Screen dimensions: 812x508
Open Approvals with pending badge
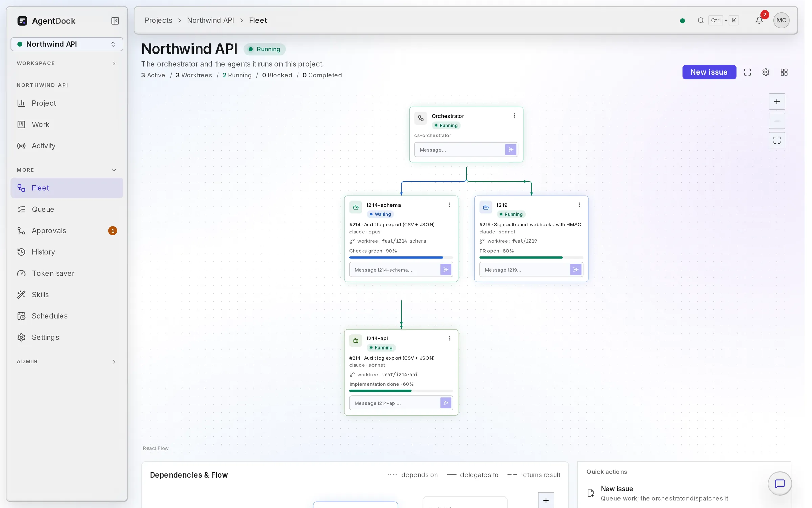click(67, 231)
